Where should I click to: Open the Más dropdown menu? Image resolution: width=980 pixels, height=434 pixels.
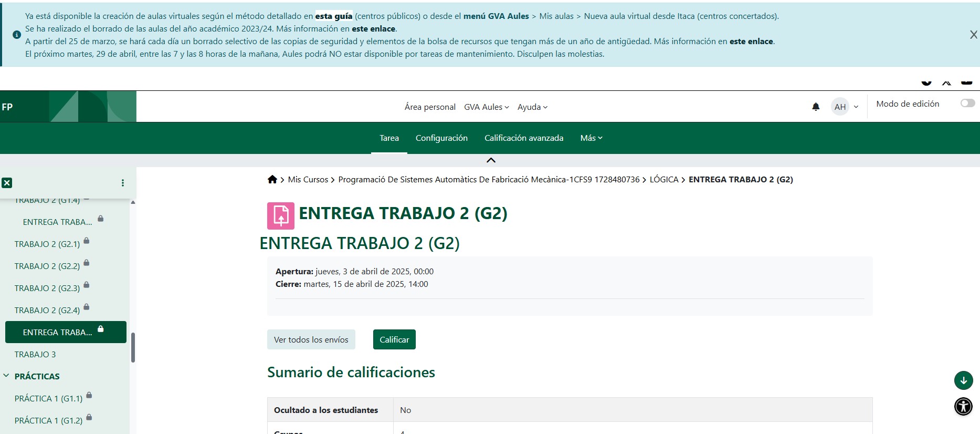point(591,138)
